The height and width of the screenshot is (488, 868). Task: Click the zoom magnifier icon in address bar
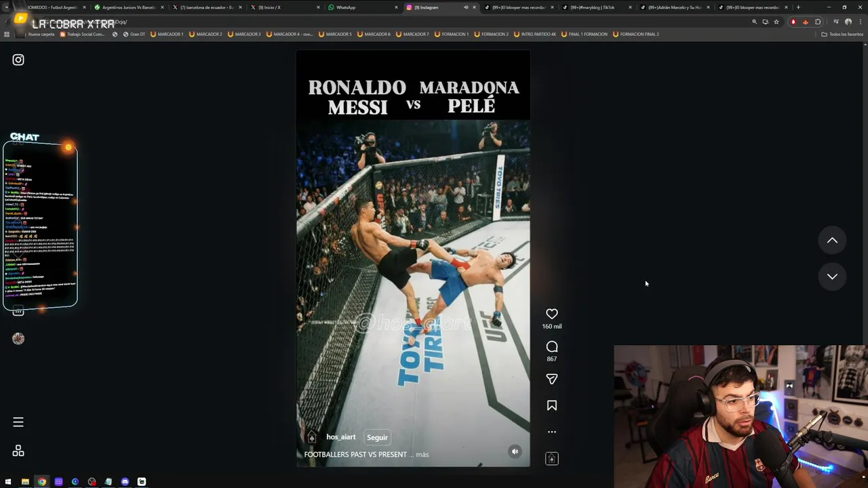[x=754, y=22]
